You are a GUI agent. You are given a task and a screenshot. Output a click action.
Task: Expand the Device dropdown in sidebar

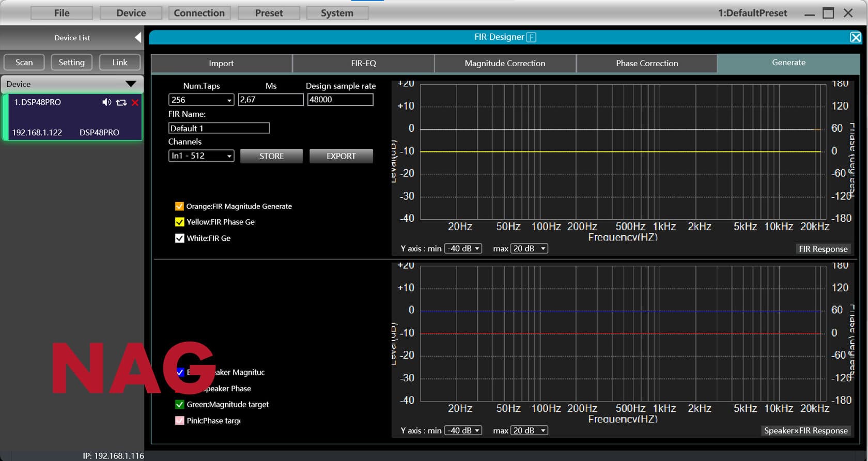(71, 84)
